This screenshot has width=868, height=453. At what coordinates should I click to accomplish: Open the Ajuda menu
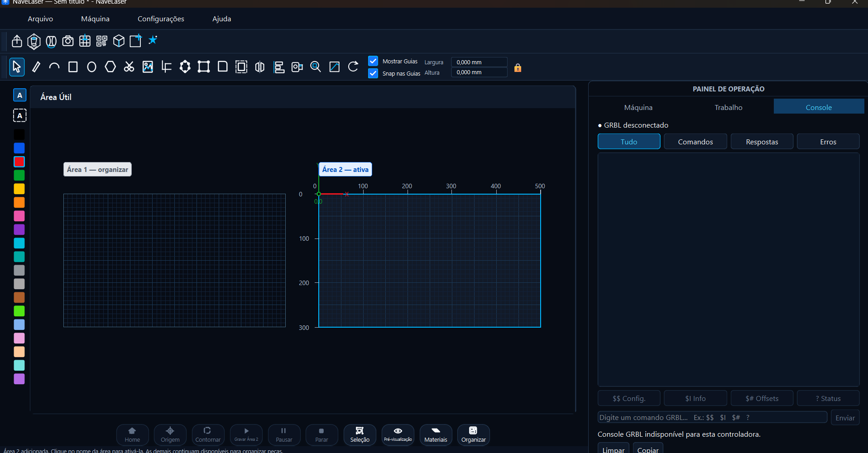pos(221,19)
